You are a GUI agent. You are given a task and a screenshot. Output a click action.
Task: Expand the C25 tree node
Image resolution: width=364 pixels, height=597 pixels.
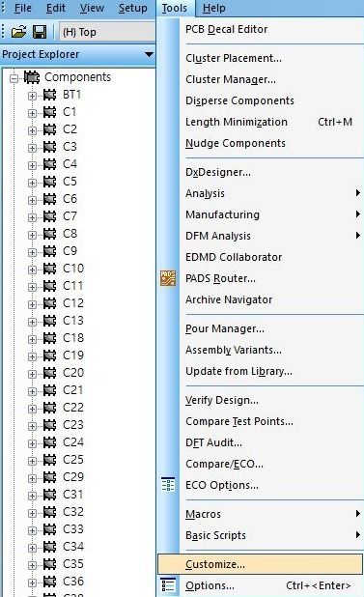pos(32,461)
